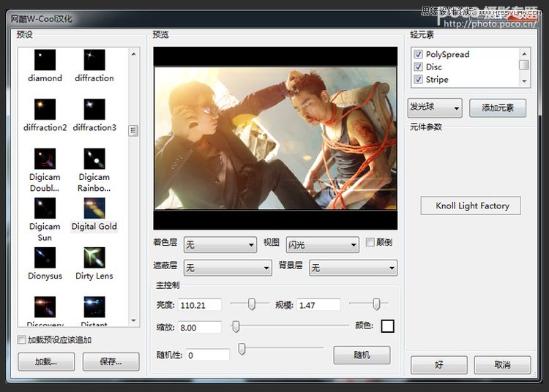549x392 pixels.
Task: Click the 缩放 zoom slider handle
Action: coord(236,327)
